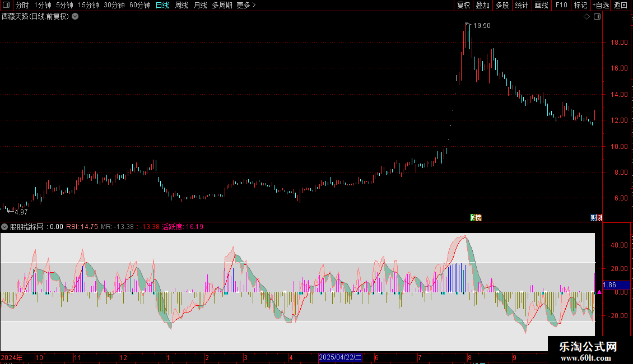633x364 pixels.
Task: Click the 4.97 low price marker
Action: 21,212
